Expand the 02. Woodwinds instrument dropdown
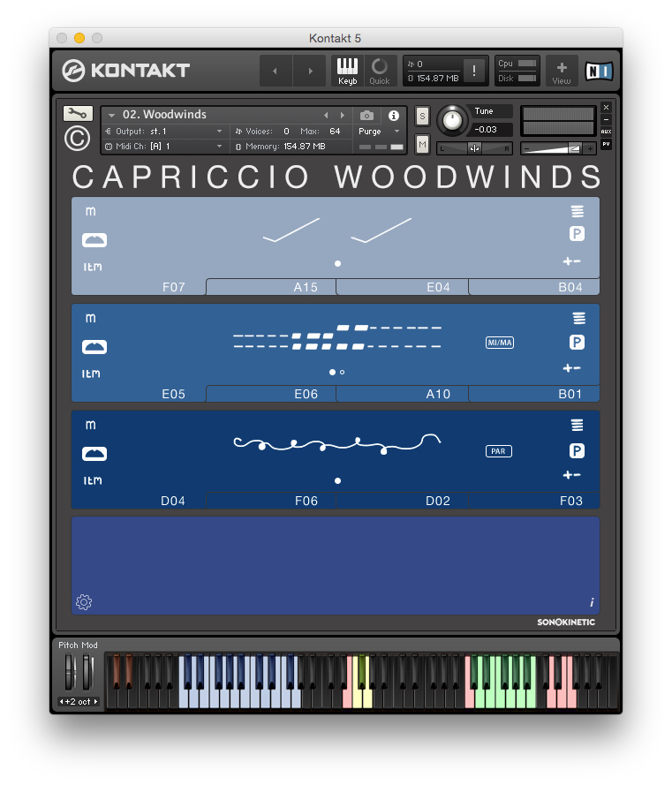The width and height of the screenshot is (672, 785). pyautogui.click(x=111, y=115)
